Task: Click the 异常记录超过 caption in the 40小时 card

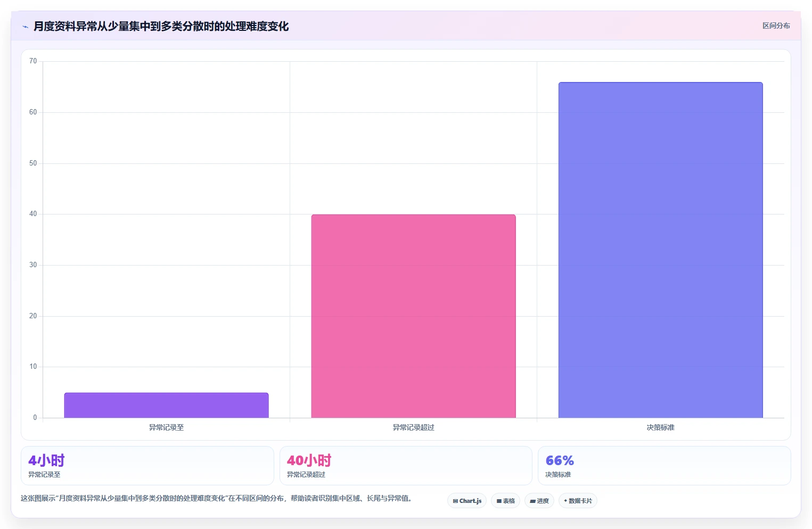Action: pyautogui.click(x=306, y=475)
